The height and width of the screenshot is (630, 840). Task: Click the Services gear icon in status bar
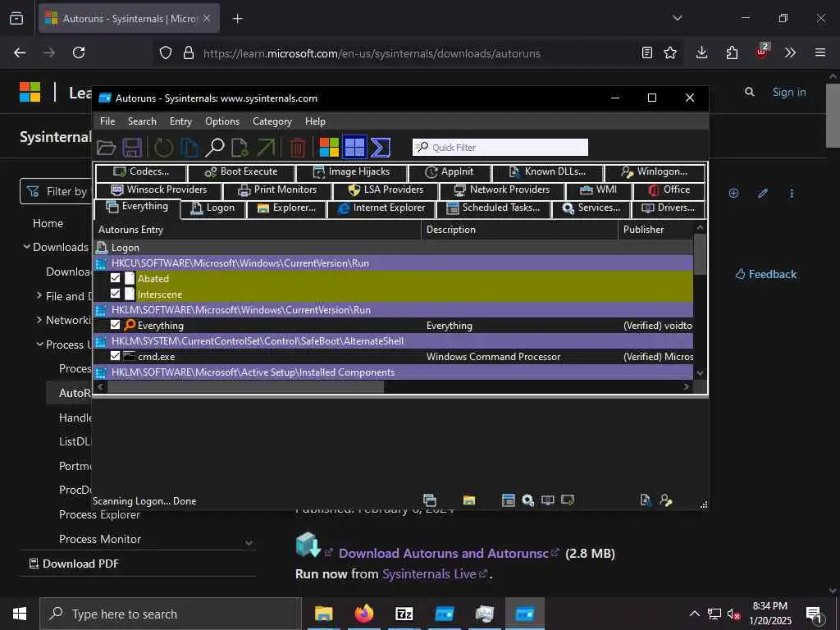[527, 500]
